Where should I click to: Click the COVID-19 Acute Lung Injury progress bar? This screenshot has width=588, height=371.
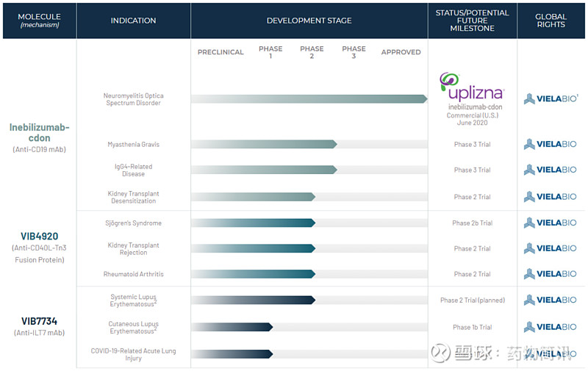click(232, 354)
